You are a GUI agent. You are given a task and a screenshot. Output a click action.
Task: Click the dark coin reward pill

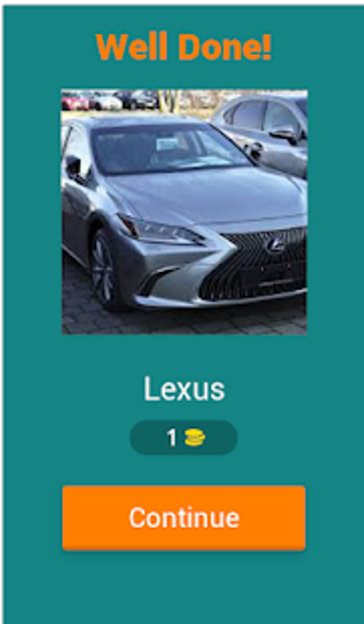point(183,438)
